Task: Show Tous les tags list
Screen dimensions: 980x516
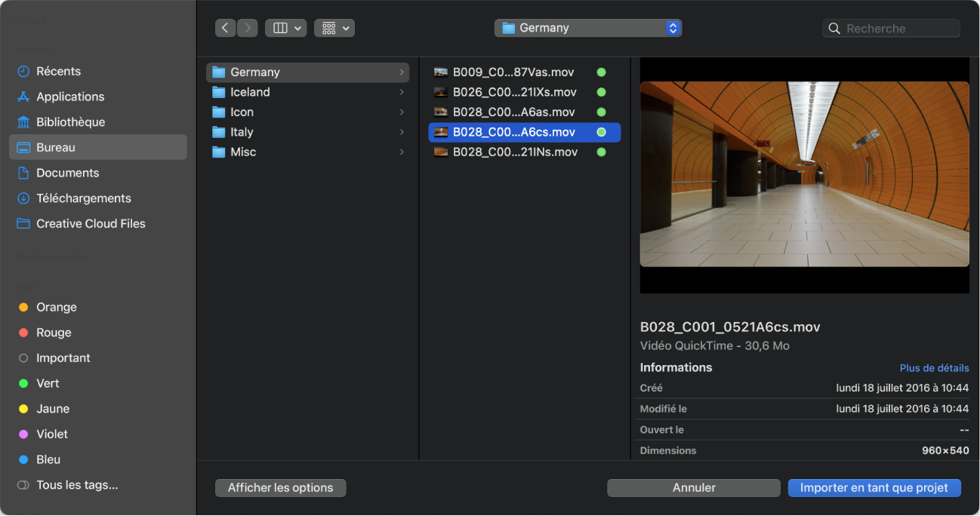Action: (x=76, y=485)
